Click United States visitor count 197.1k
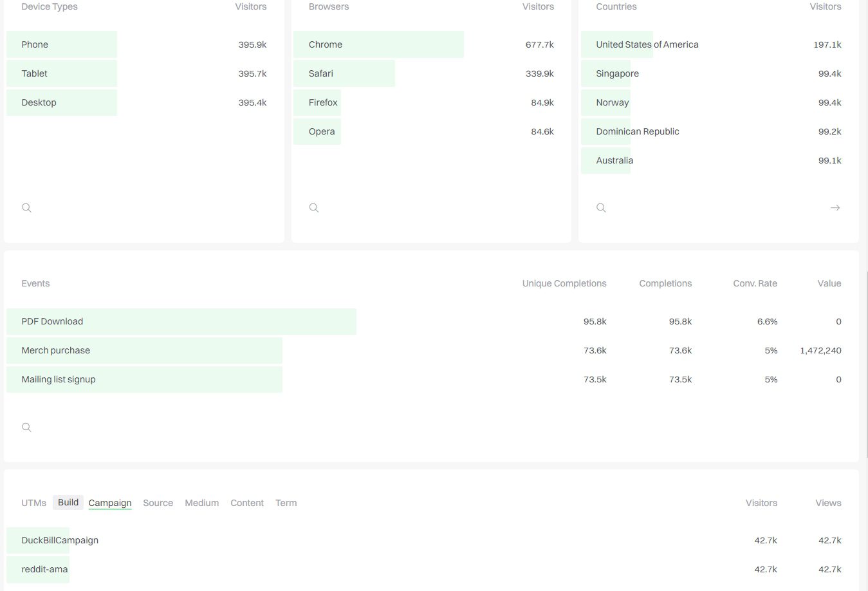868x591 pixels. (827, 44)
